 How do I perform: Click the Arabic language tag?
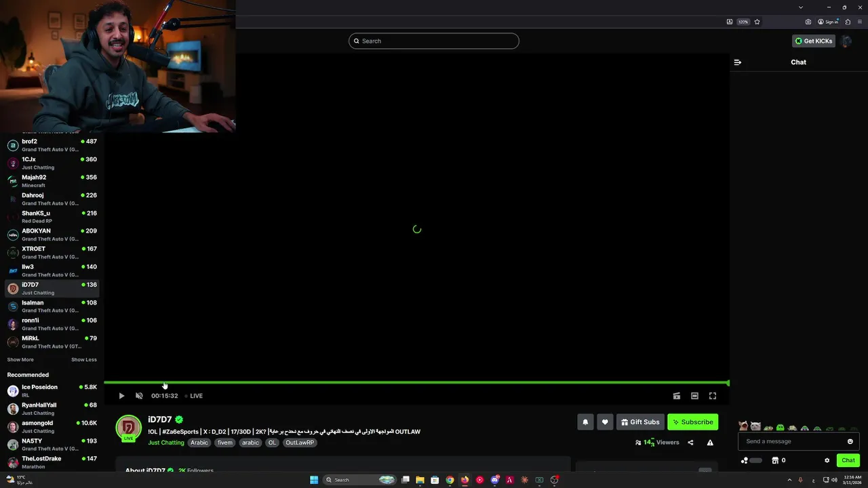point(199,443)
